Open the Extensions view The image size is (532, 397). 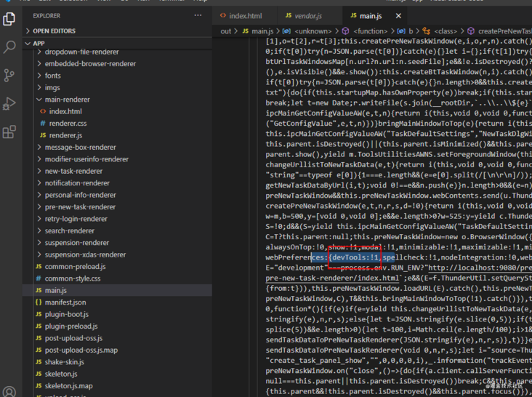tap(9, 132)
